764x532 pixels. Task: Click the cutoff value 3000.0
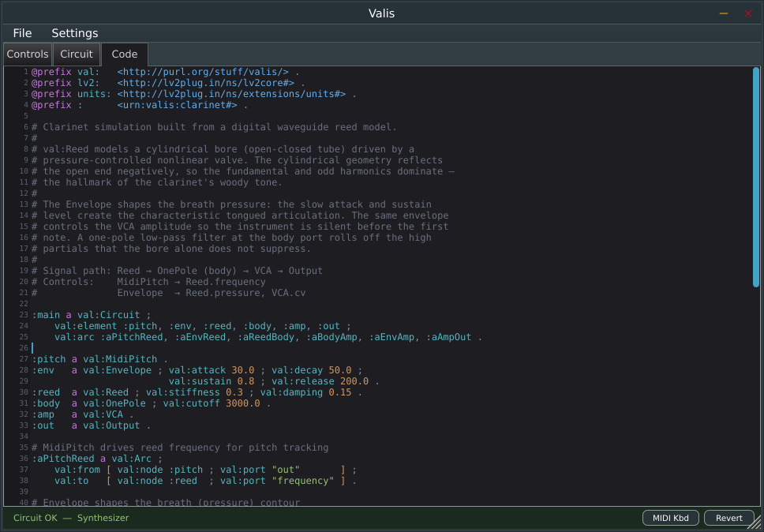242,404
